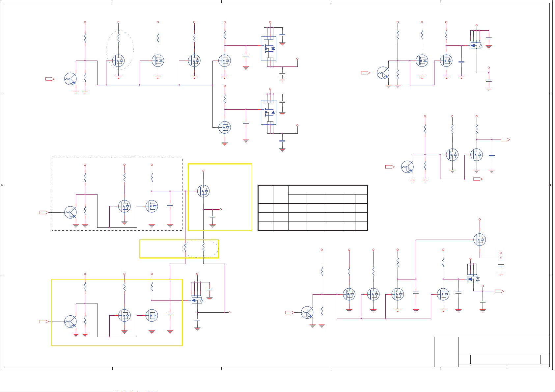Select the bipolar transistor inside the large yellow box
Image resolution: width=555 pixels, height=392 pixels.
70,322
